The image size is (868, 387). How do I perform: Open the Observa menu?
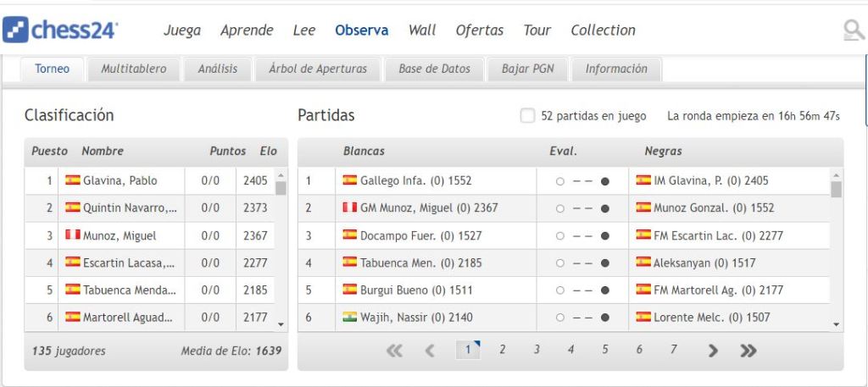tap(361, 30)
